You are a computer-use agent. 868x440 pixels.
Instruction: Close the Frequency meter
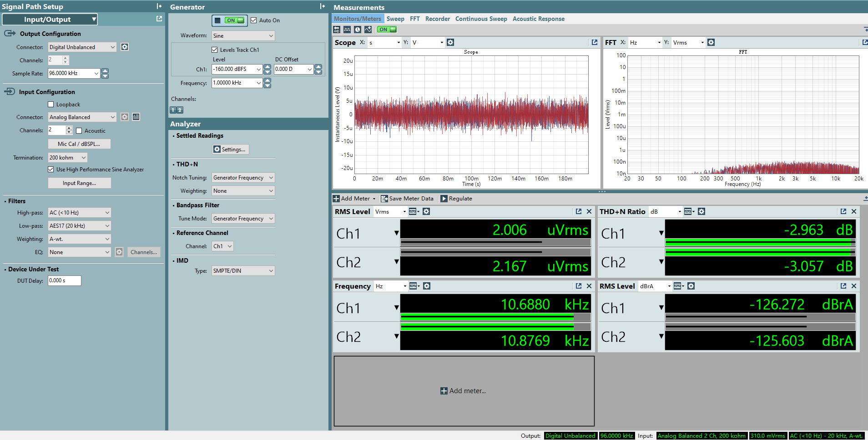[589, 286]
